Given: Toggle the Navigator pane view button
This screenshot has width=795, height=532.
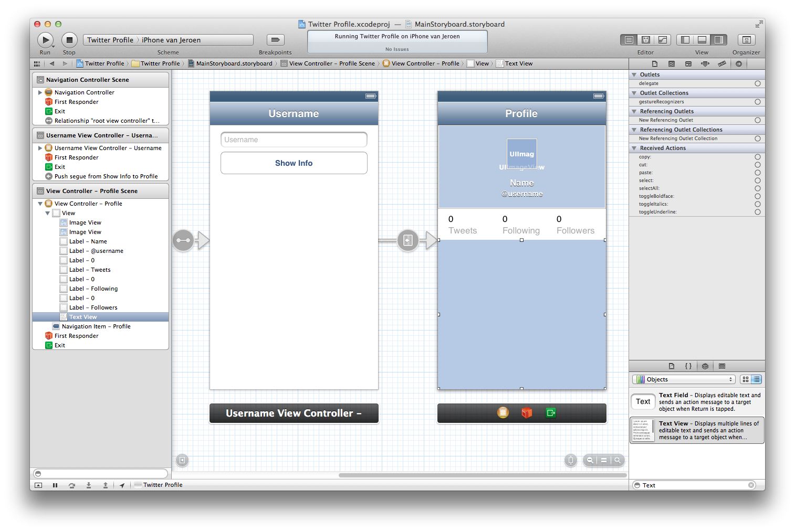Looking at the screenshot, I should tap(685, 40).
